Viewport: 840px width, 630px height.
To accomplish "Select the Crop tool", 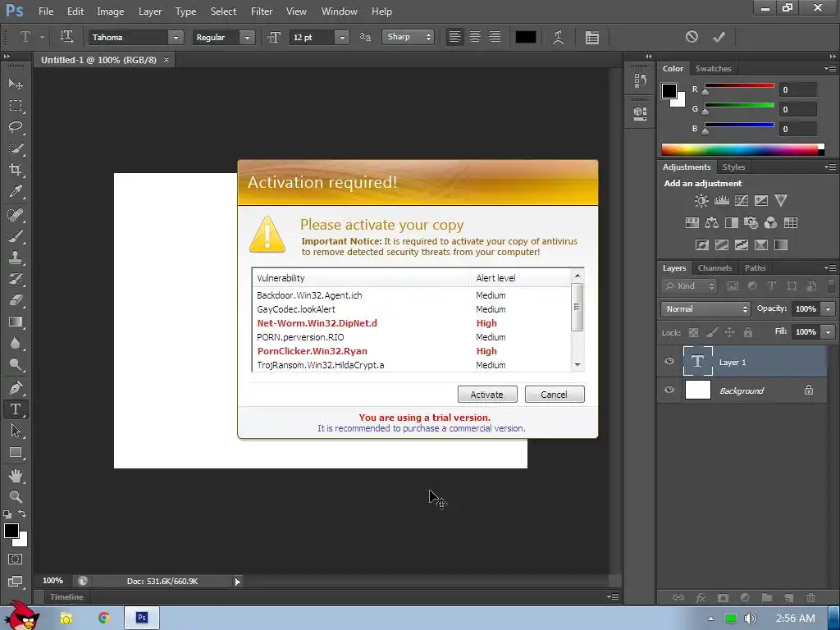I will pyautogui.click(x=16, y=170).
